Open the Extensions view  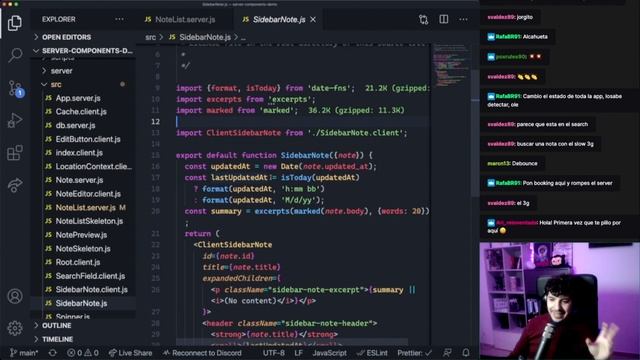pyautogui.click(x=15, y=153)
